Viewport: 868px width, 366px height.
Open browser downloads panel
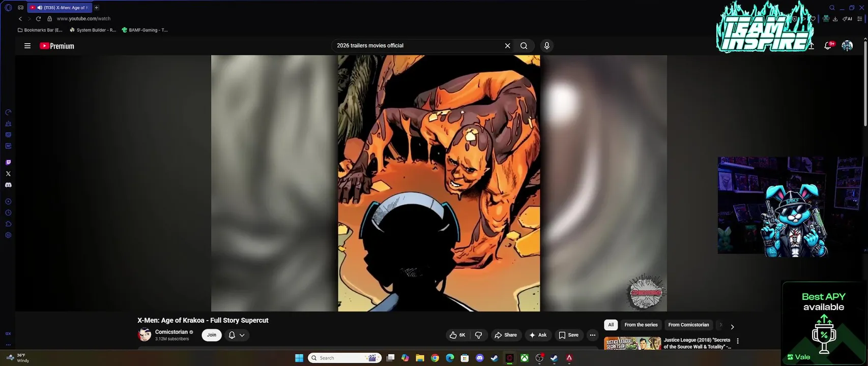pos(835,19)
